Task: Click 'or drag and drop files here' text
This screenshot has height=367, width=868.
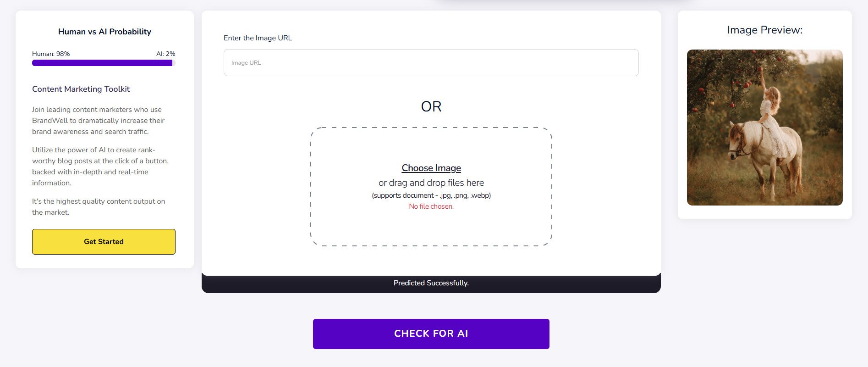Action: (431, 183)
